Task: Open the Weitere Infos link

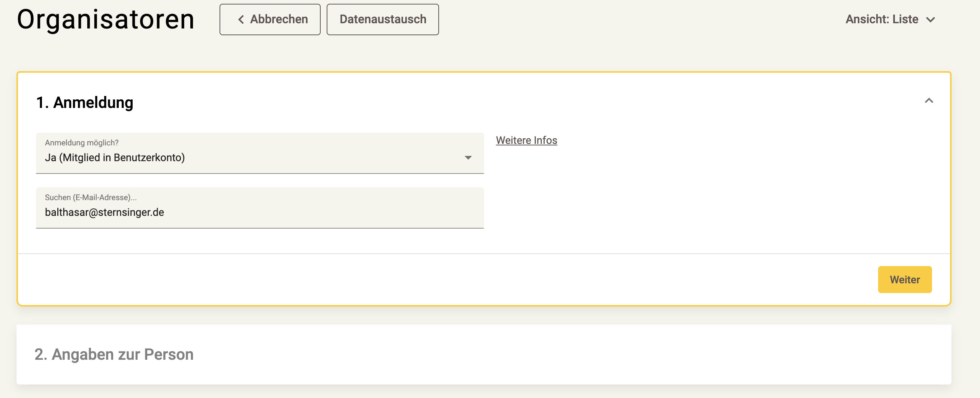Action: [x=526, y=141]
